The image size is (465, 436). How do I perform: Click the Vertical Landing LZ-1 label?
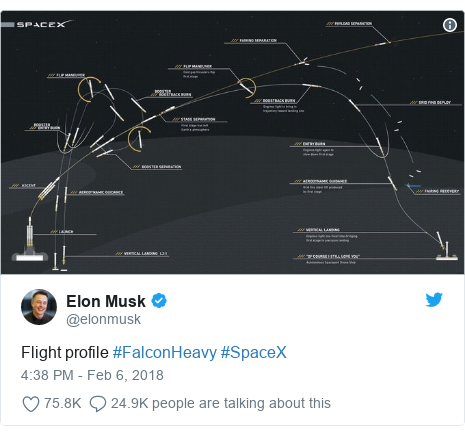pos(142,254)
